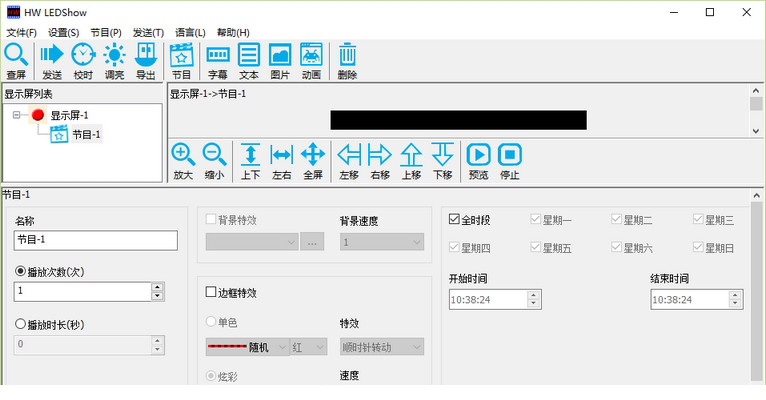Click the 停止 stop button
Image resolution: width=766 pixels, height=400 pixels.
coord(510,161)
